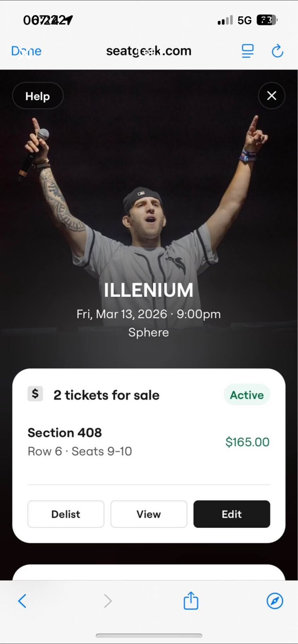Delist the Section 408 tickets
298x644 pixels.
click(x=66, y=514)
